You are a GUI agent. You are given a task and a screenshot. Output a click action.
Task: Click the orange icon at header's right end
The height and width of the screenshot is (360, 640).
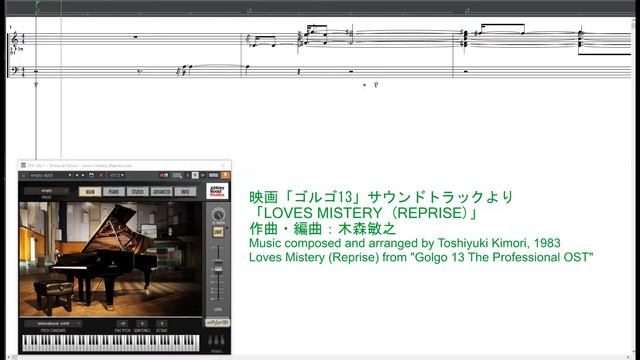tap(225, 175)
